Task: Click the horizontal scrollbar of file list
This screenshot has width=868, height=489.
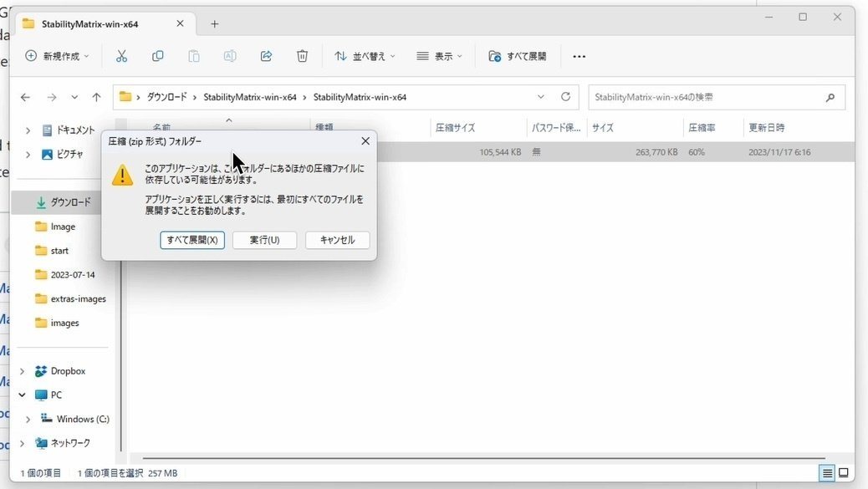Action: coord(484,458)
